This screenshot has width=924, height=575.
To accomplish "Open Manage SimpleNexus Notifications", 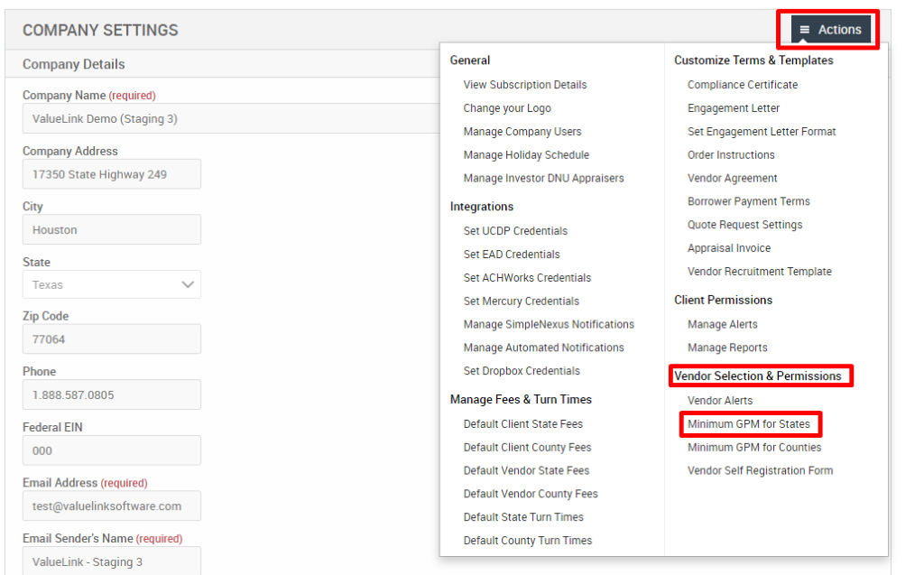I will [x=549, y=324].
